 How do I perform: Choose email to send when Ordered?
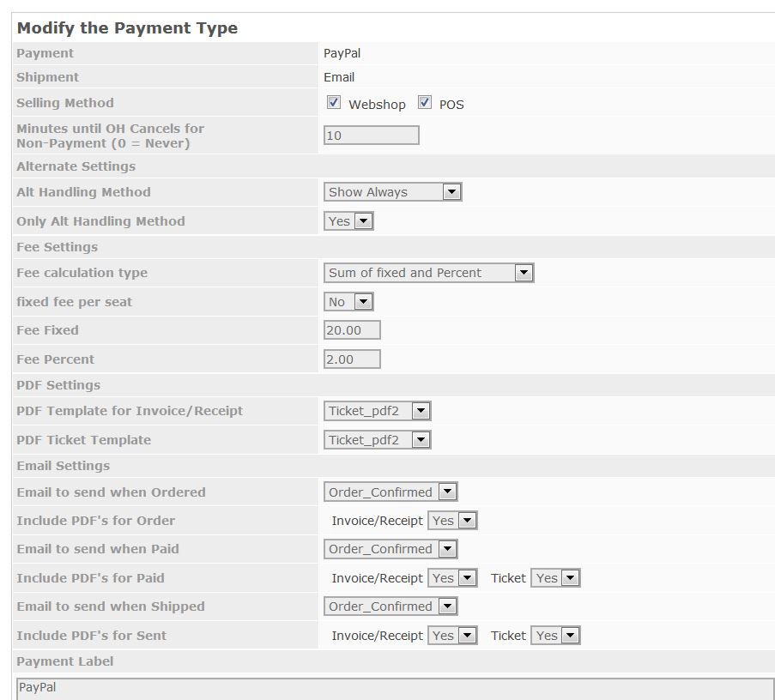coord(391,492)
